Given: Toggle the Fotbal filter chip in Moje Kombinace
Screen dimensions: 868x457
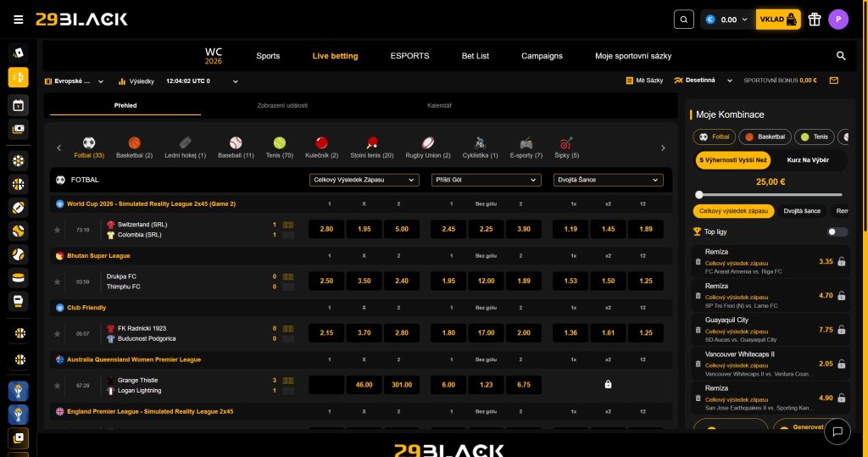Looking at the screenshot, I should (714, 137).
